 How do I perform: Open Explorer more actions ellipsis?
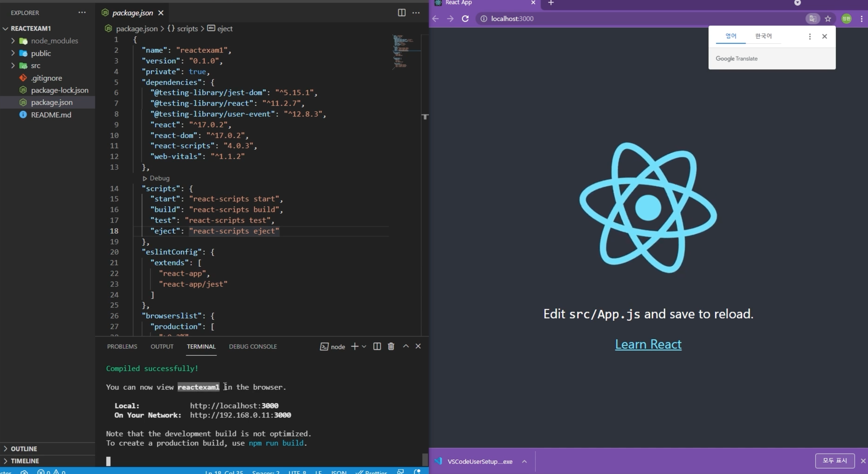(x=82, y=13)
